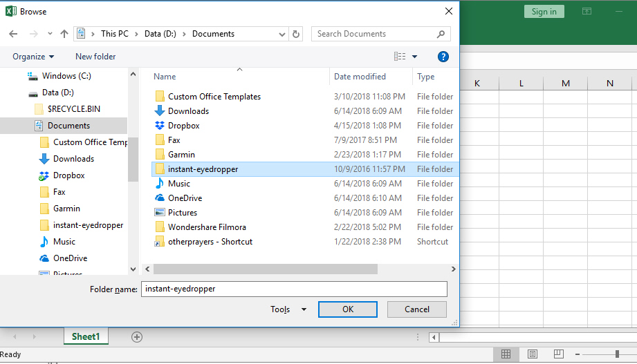Click the Folder name input field

[x=294, y=289]
